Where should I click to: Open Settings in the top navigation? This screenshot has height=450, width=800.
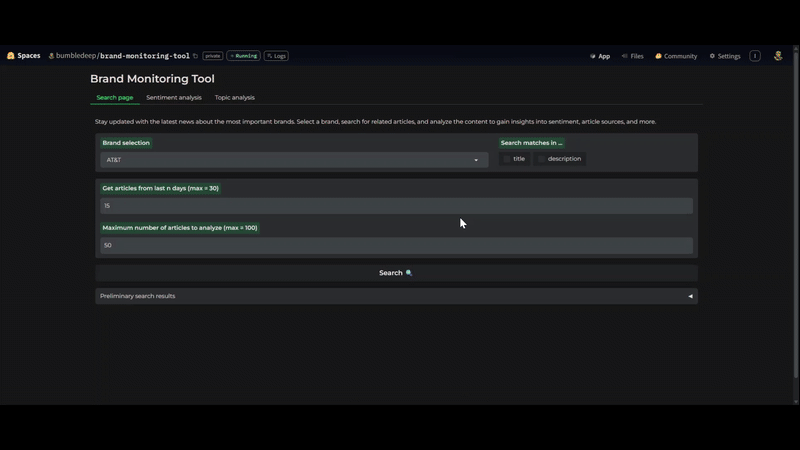coord(724,56)
